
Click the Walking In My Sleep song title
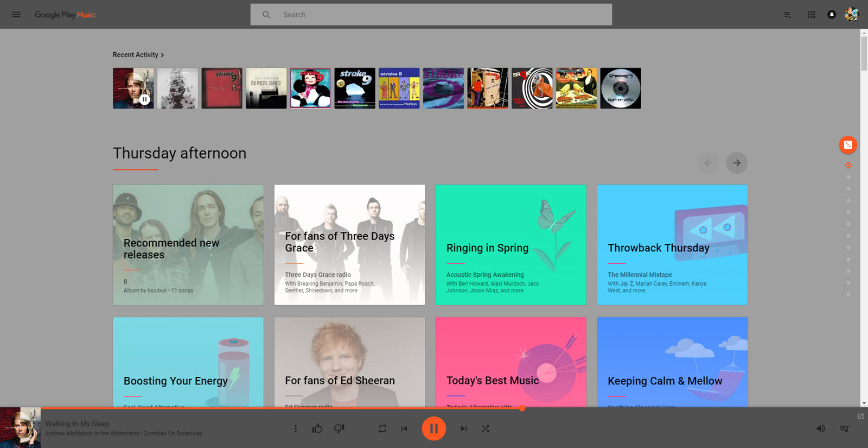tap(77, 424)
